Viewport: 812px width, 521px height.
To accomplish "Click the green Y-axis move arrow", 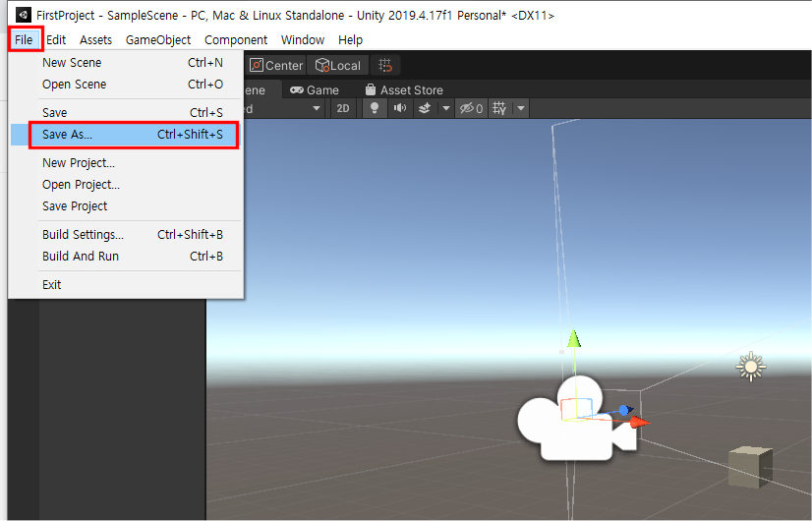I will 574,338.
